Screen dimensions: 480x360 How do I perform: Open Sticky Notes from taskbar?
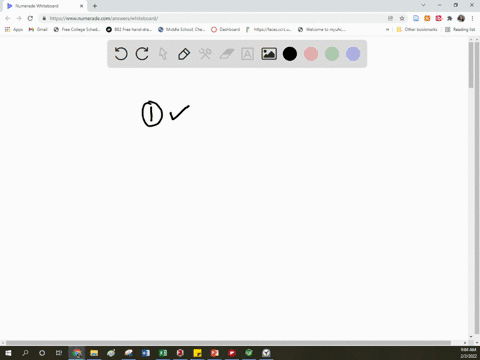coord(197,353)
